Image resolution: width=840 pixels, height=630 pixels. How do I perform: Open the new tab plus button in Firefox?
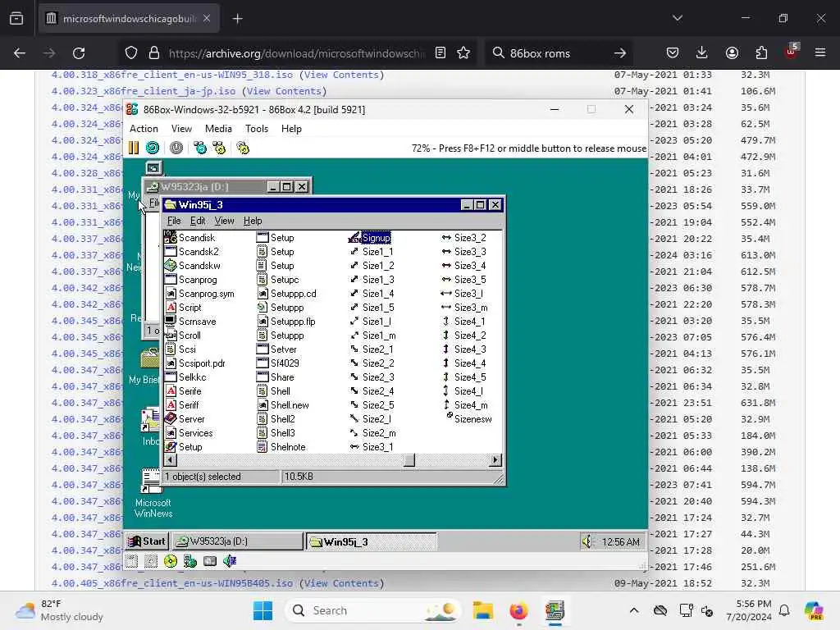(238, 19)
